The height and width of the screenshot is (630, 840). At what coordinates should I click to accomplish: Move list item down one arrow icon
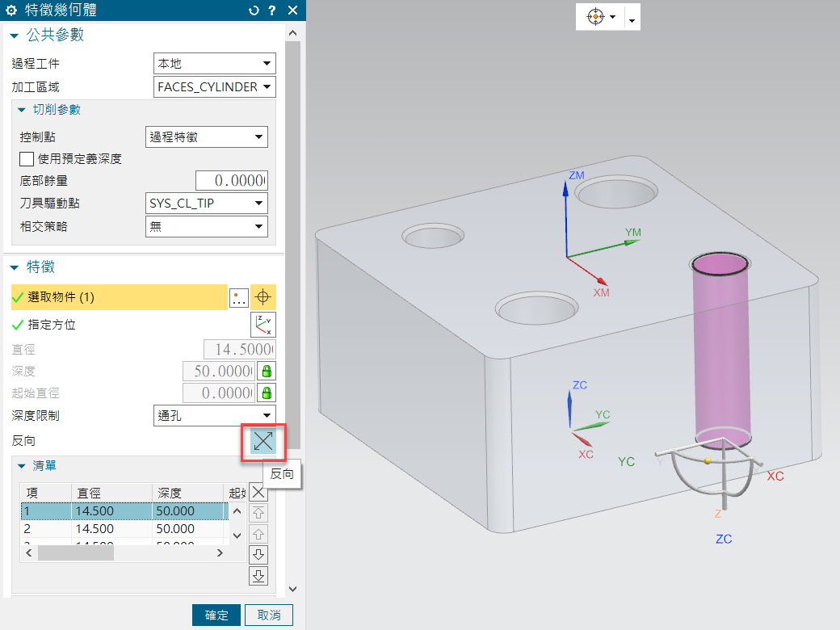tap(258, 554)
